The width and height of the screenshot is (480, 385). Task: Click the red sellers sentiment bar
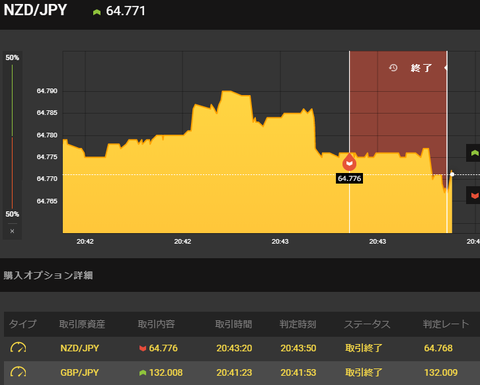point(12,173)
